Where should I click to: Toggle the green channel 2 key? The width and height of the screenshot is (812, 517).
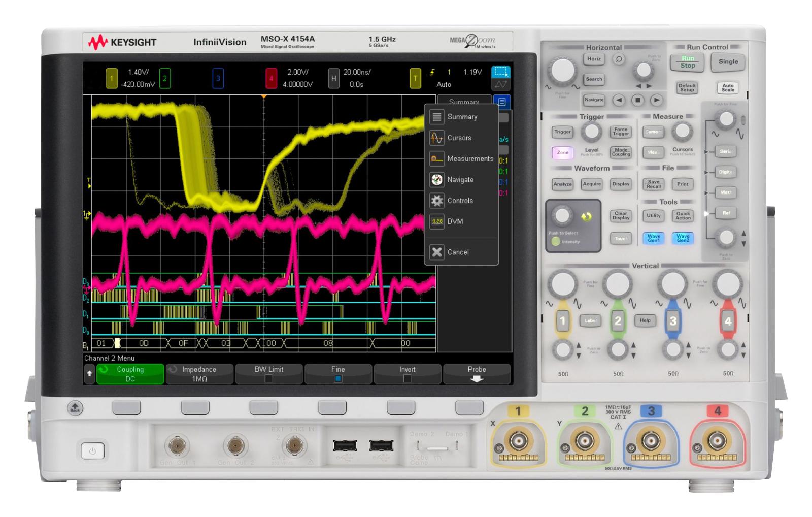(x=618, y=320)
